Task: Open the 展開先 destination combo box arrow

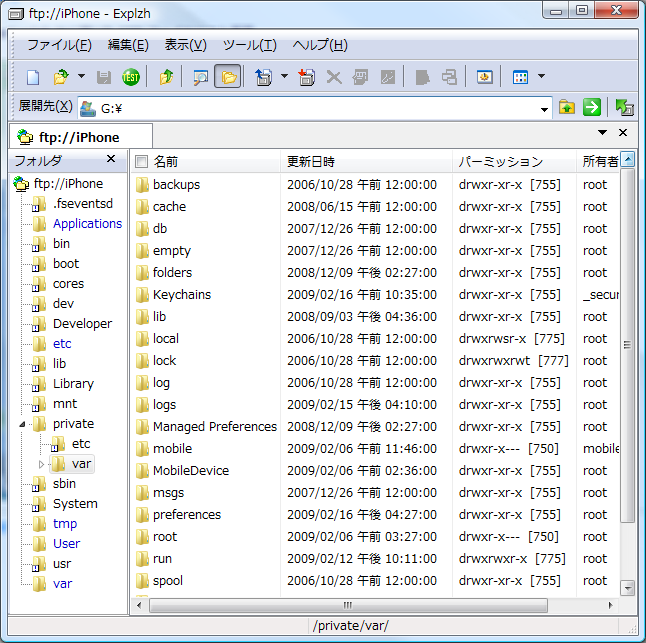Action: click(544, 109)
